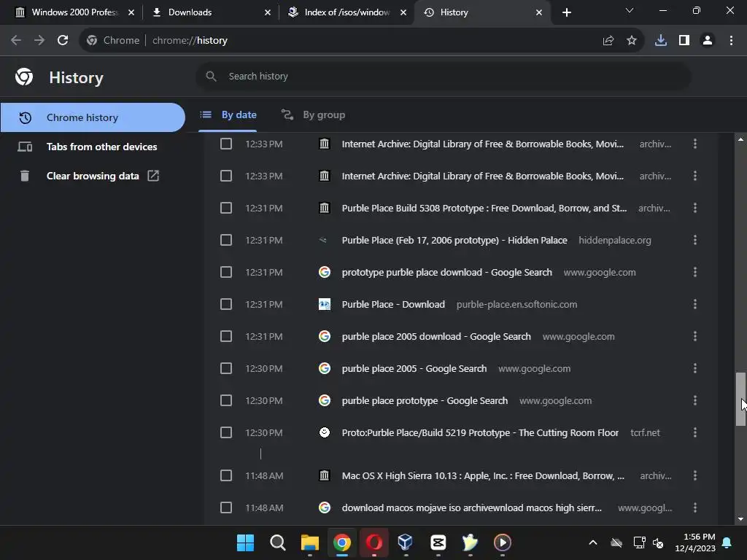The width and height of the screenshot is (747, 560).
Task: Open Purble Place Hidden Palace link
Action: click(454, 240)
